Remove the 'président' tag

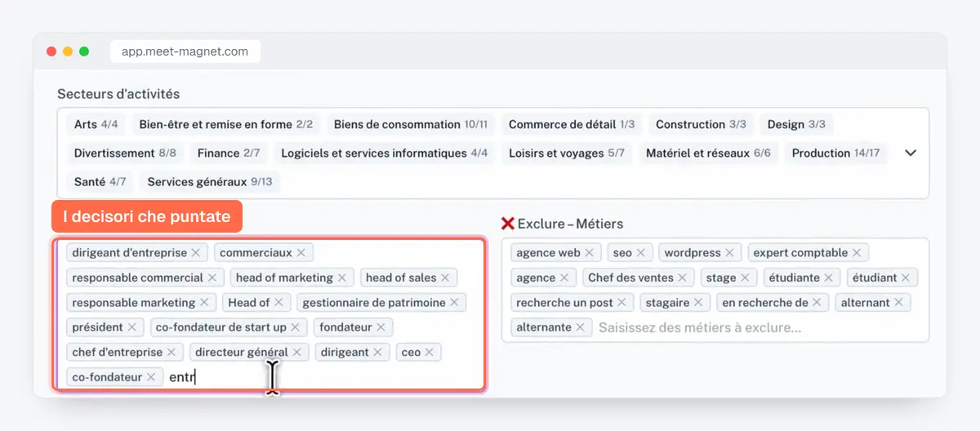tap(132, 327)
